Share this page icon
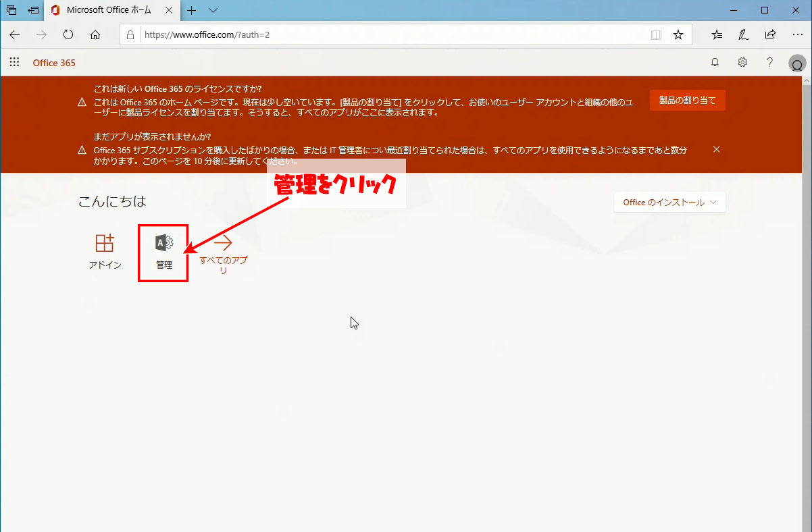812x532 pixels. pos(770,34)
